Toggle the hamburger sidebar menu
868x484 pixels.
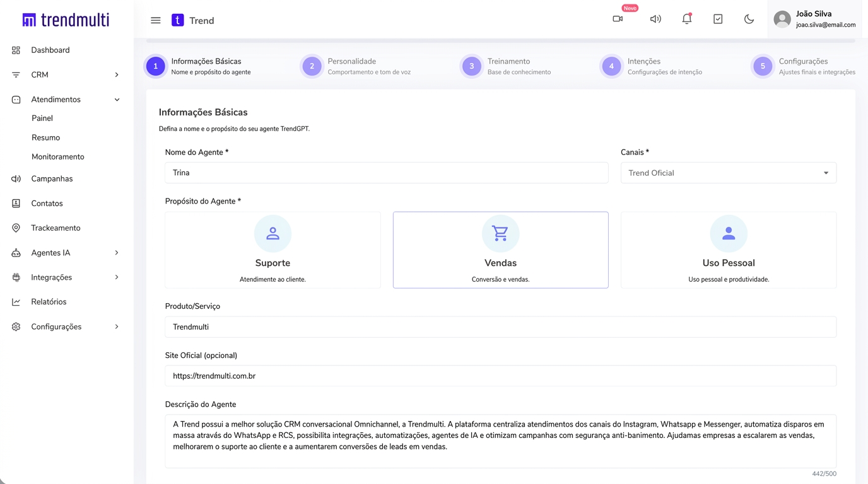pyautogui.click(x=156, y=20)
